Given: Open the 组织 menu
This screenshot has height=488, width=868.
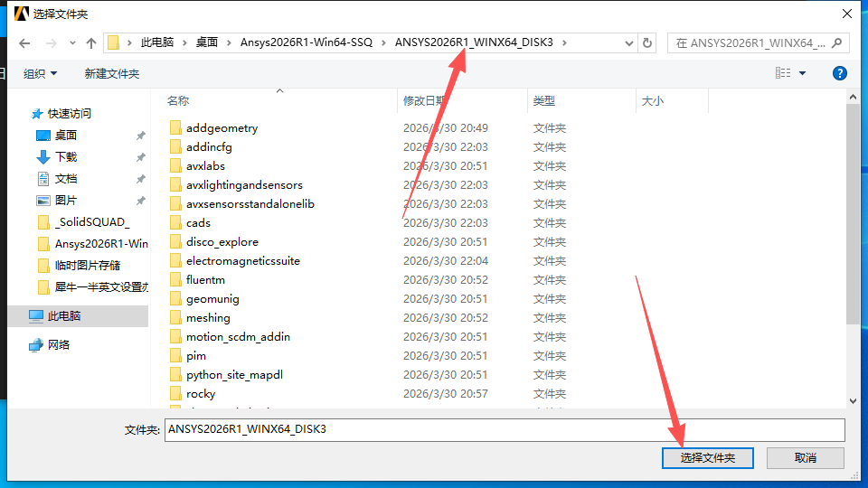Looking at the screenshot, I should (x=40, y=73).
